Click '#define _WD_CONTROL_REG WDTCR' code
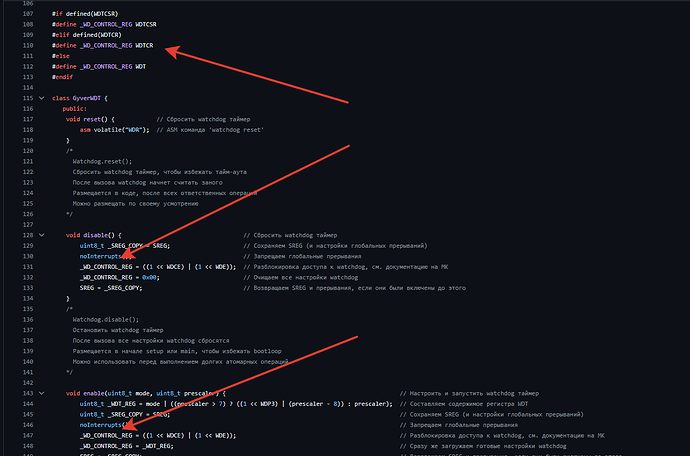690x456 pixels. tap(103, 45)
